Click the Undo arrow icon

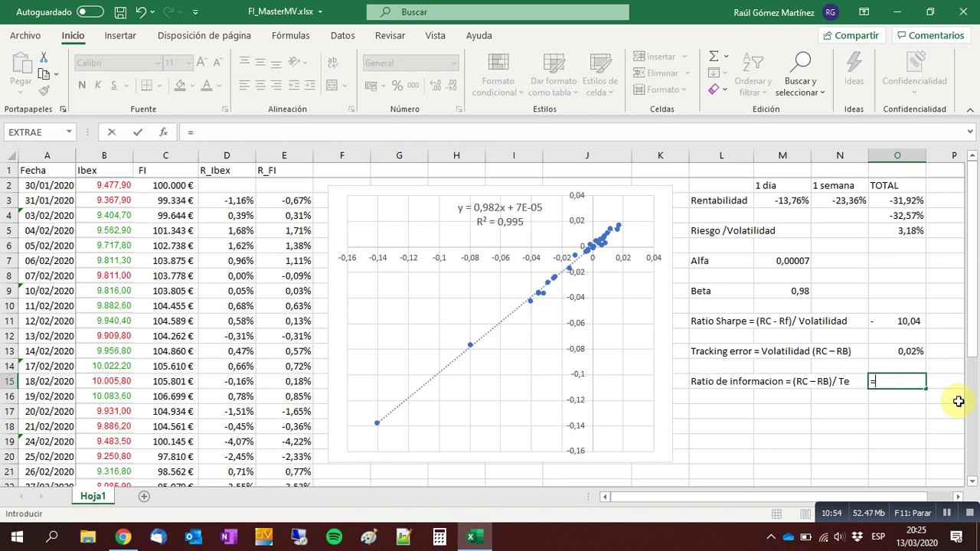pos(141,12)
